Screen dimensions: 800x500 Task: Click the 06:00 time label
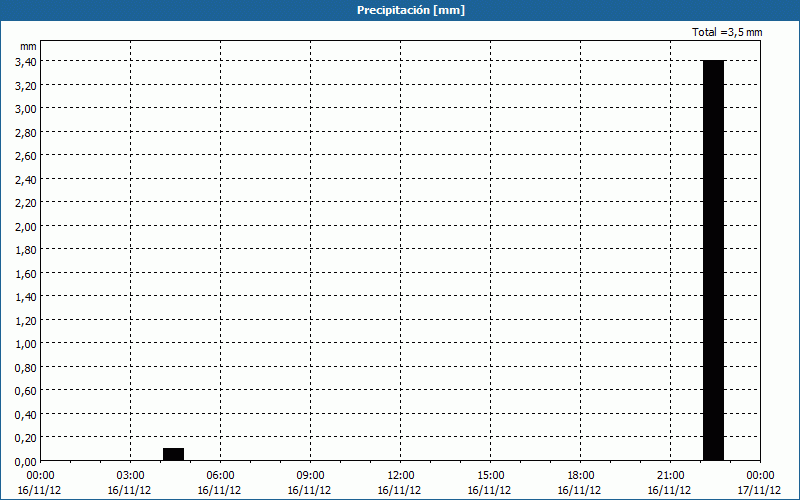coord(220,476)
